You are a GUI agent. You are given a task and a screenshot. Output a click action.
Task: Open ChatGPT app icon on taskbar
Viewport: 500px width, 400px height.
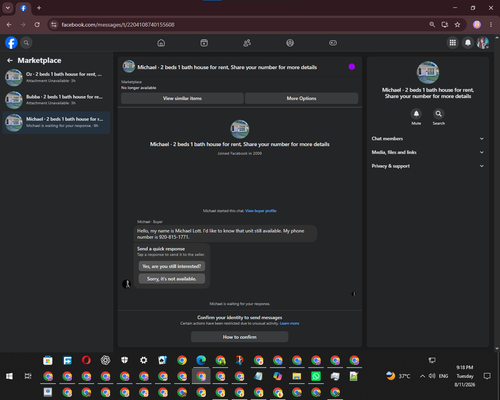tap(105, 360)
